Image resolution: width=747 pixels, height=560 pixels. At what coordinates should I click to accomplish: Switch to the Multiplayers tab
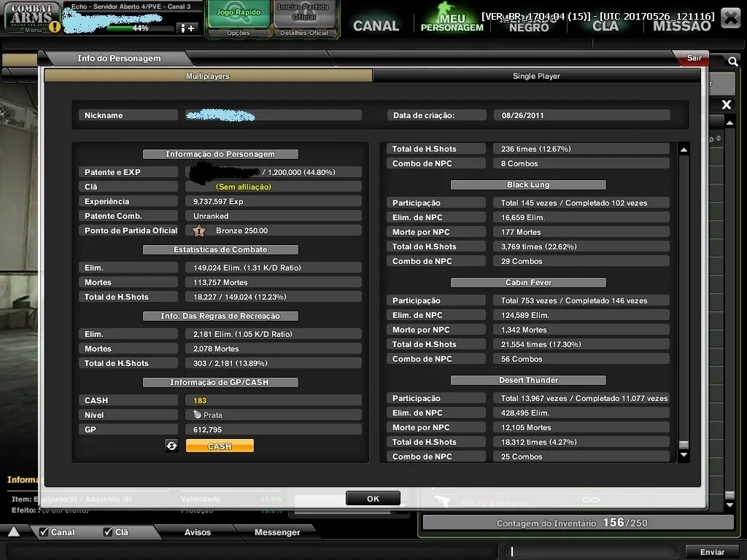208,76
